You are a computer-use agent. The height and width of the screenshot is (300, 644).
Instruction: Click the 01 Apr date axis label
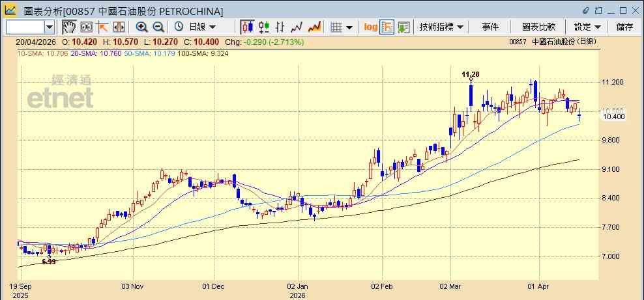[539, 286]
